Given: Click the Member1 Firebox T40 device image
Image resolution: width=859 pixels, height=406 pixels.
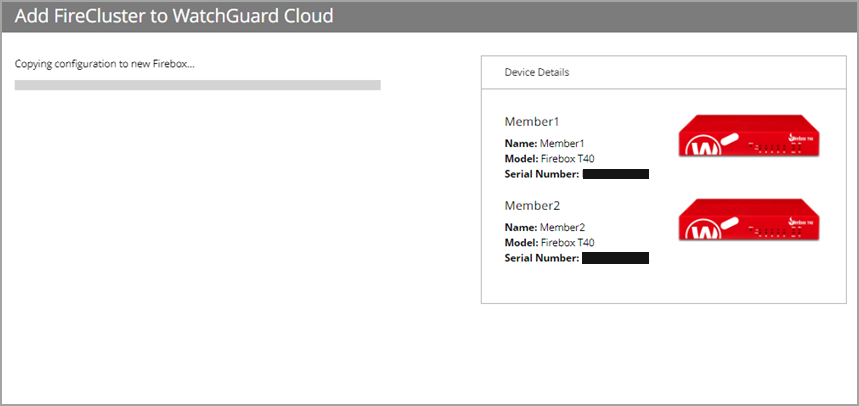Looking at the screenshot, I should click(746, 136).
